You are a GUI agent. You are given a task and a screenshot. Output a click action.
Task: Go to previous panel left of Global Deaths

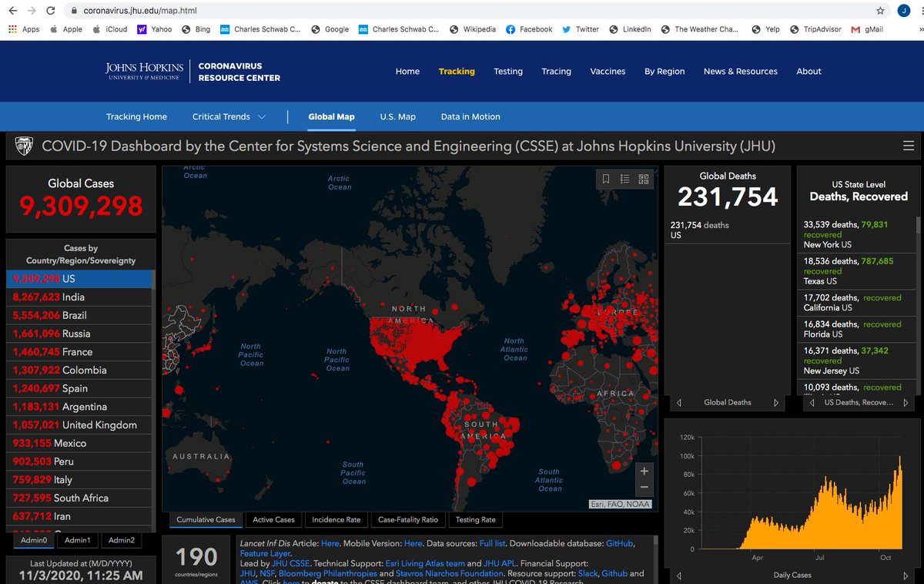click(x=678, y=403)
